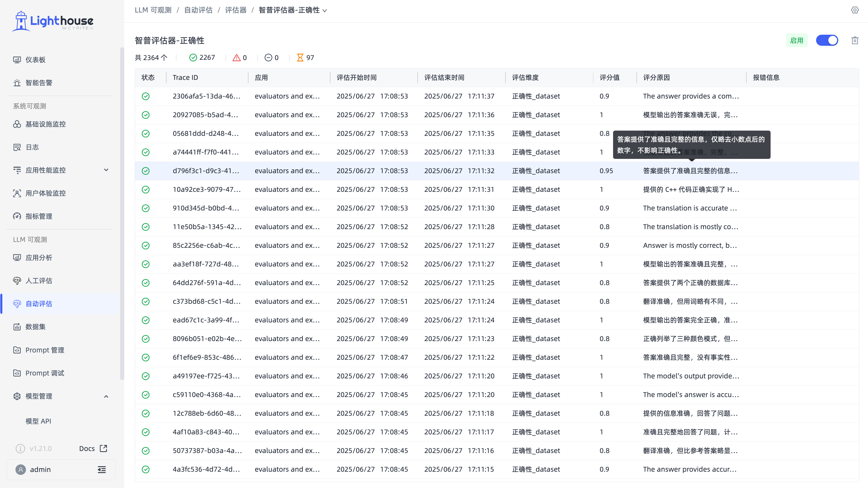This screenshot has width=868, height=488.
Task: Click reason 'Answer is mostly correct, b…'
Action: coord(690,245)
